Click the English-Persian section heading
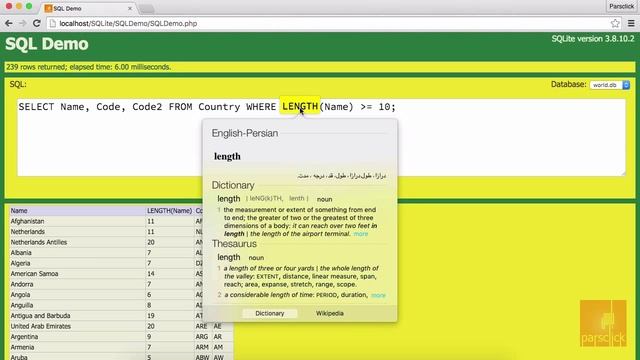The width and height of the screenshot is (640, 360). coord(245,133)
